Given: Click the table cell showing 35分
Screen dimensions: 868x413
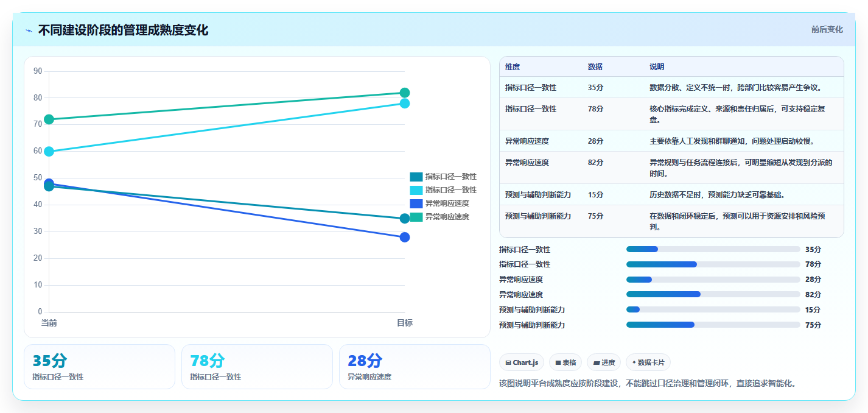Looking at the screenshot, I should (x=596, y=88).
